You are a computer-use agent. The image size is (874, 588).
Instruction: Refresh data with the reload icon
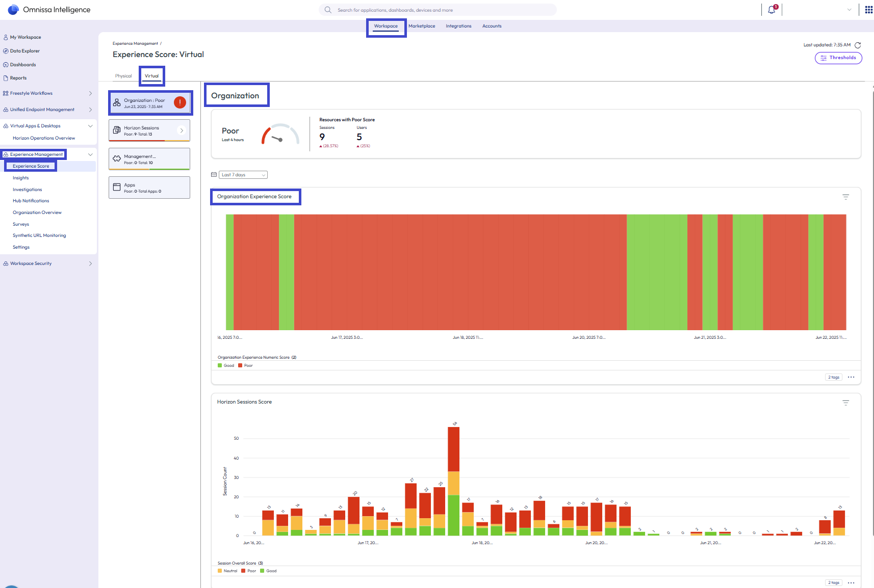click(858, 45)
